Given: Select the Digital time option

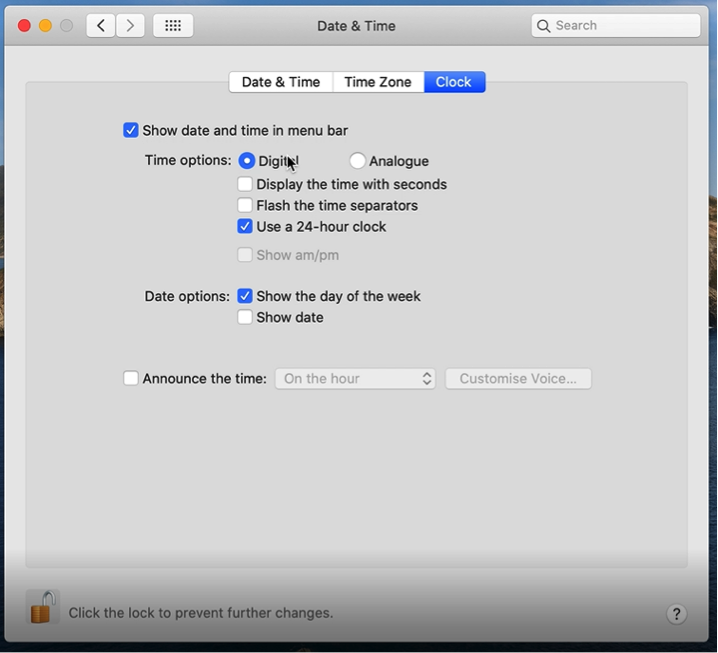Looking at the screenshot, I should pyautogui.click(x=247, y=161).
